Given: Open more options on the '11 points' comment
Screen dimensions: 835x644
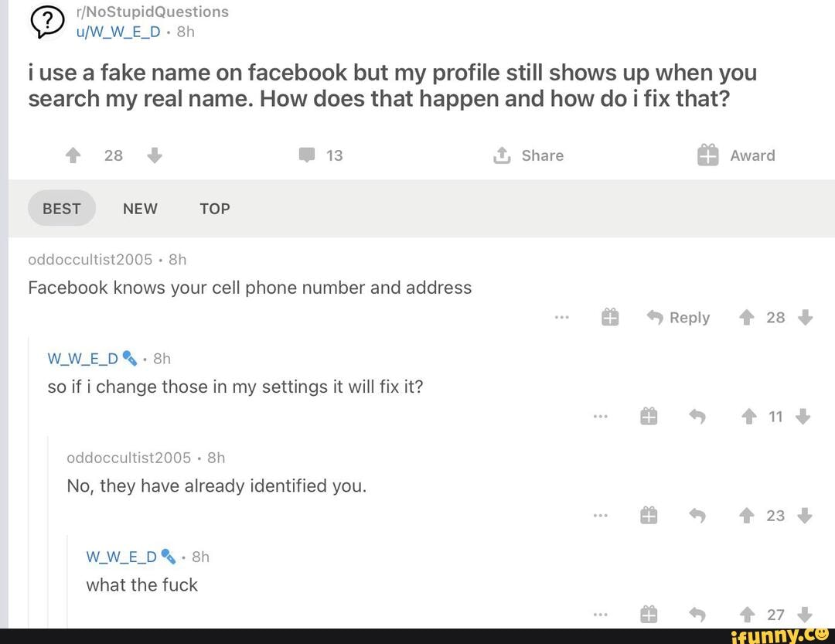Looking at the screenshot, I should 601,416.
